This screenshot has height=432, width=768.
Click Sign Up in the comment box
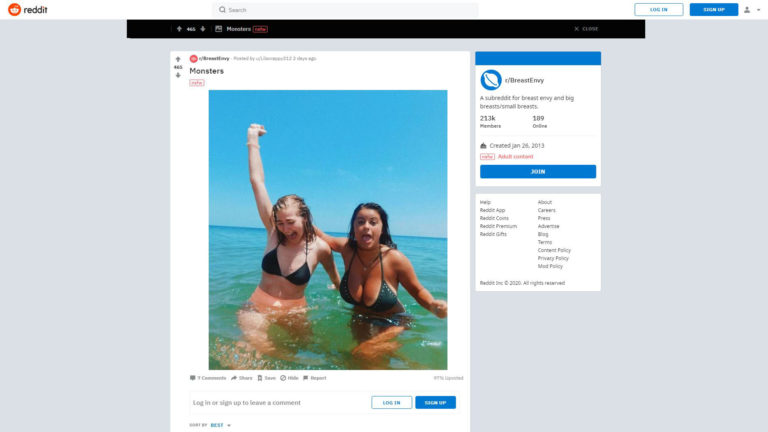click(x=435, y=403)
